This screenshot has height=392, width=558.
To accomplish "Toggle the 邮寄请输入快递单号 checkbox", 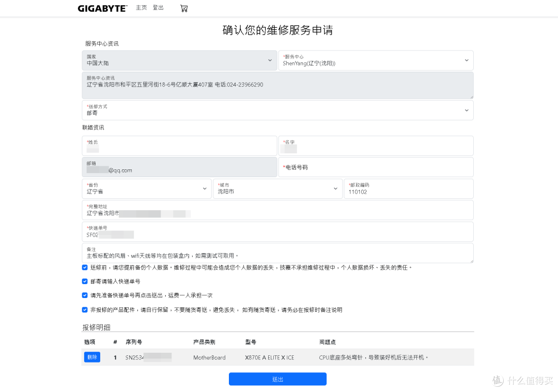I will click(x=85, y=281).
